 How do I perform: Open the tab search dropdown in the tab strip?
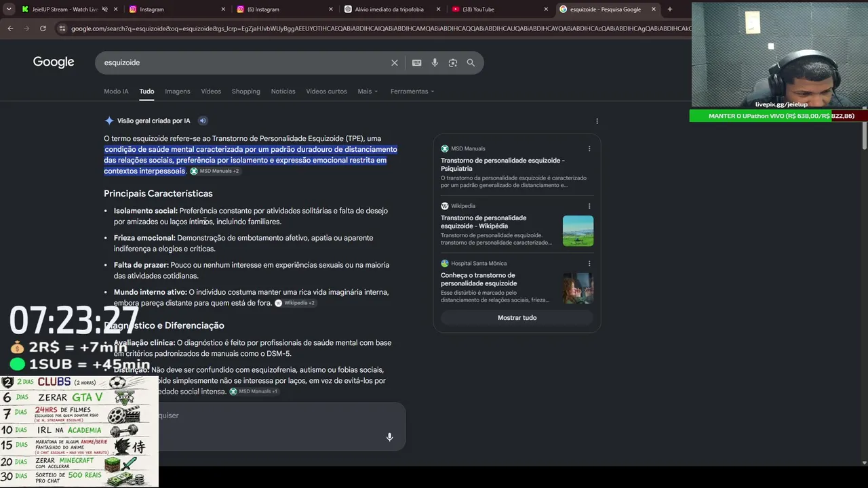pyautogui.click(x=8, y=9)
